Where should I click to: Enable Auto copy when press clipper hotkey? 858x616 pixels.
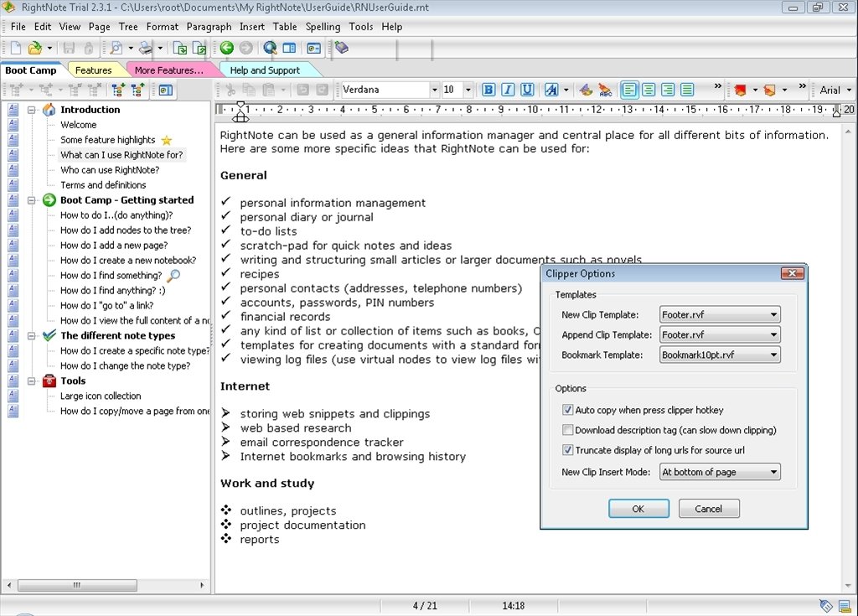567,410
